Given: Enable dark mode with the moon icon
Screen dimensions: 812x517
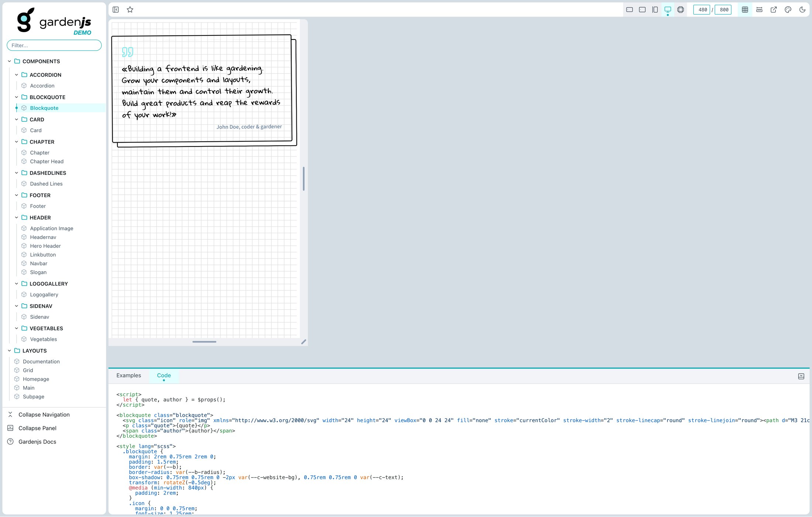Looking at the screenshot, I should (x=802, y=10).
